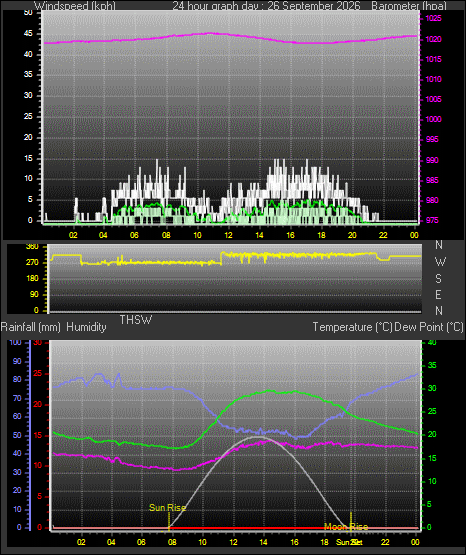The width and height of the screenshot is (466, 555).
Task: Select the 1010 barometer scale value
Action: click(x=433, y=79)
